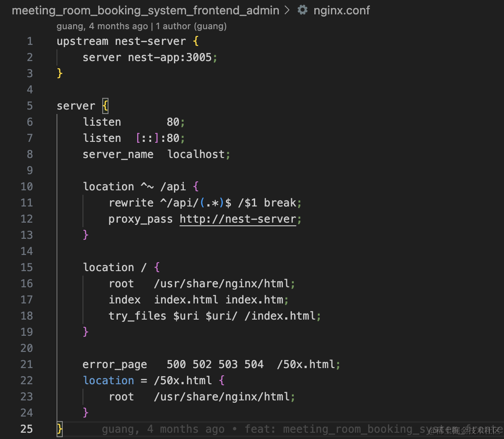Follow the http://nest-server link
This screenshot has height=439, width=504.
point(238,219)
